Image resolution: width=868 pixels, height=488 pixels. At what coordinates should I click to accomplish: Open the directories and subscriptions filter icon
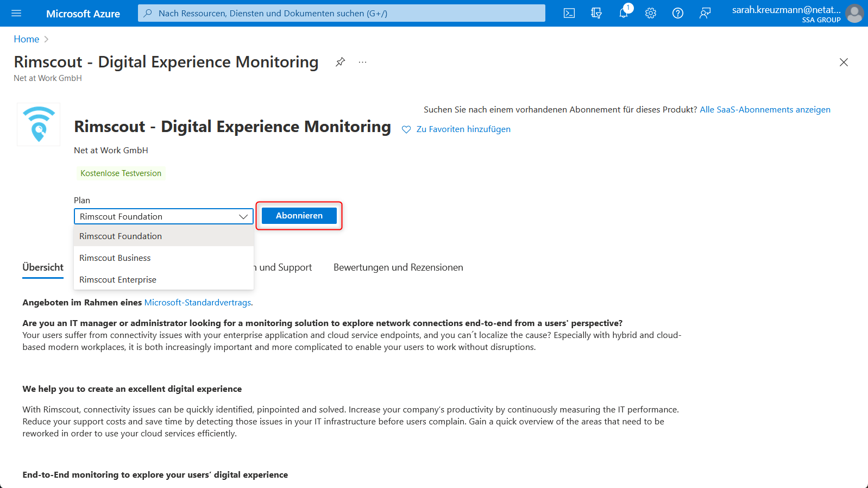596,13
